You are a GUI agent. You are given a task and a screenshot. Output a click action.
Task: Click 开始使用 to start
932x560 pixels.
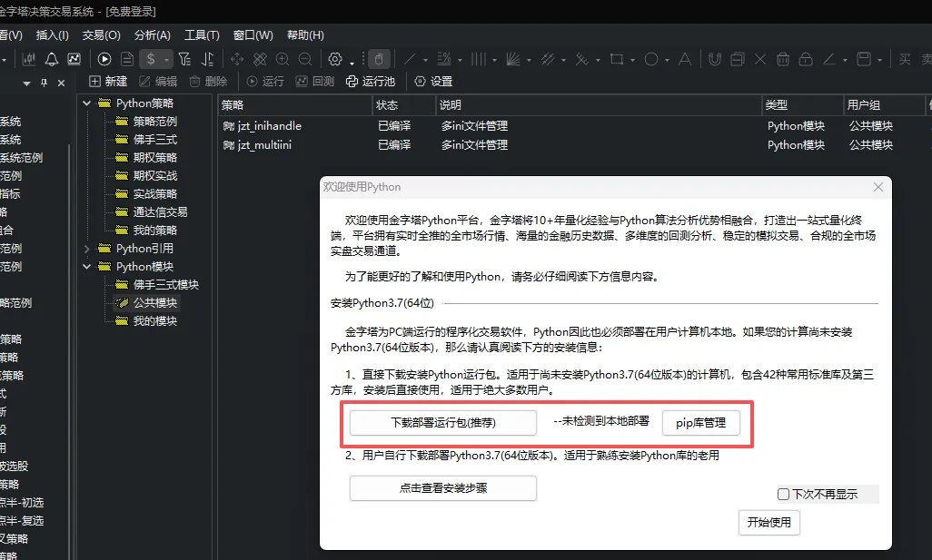(x=769, y=523)
